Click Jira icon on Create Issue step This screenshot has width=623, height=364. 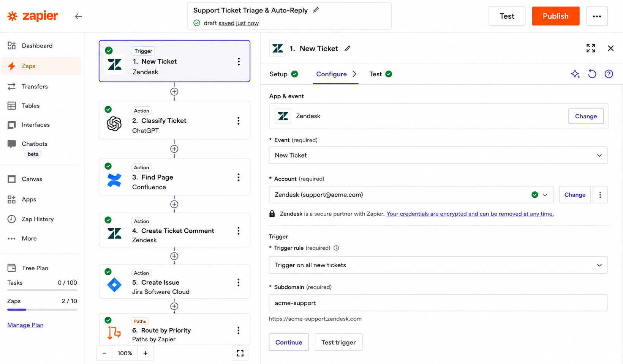(x=114, y=285)
